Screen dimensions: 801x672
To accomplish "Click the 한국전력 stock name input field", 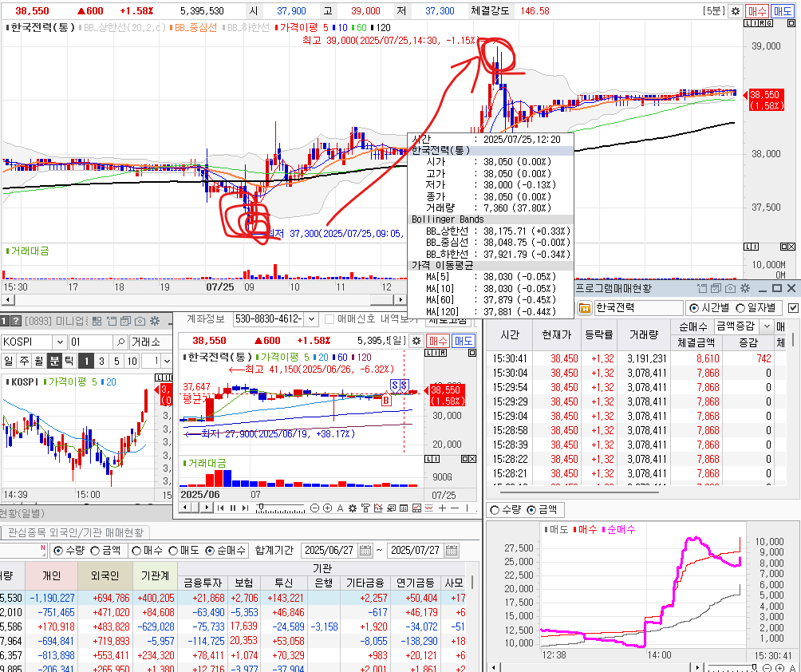I will coord(638,307).
